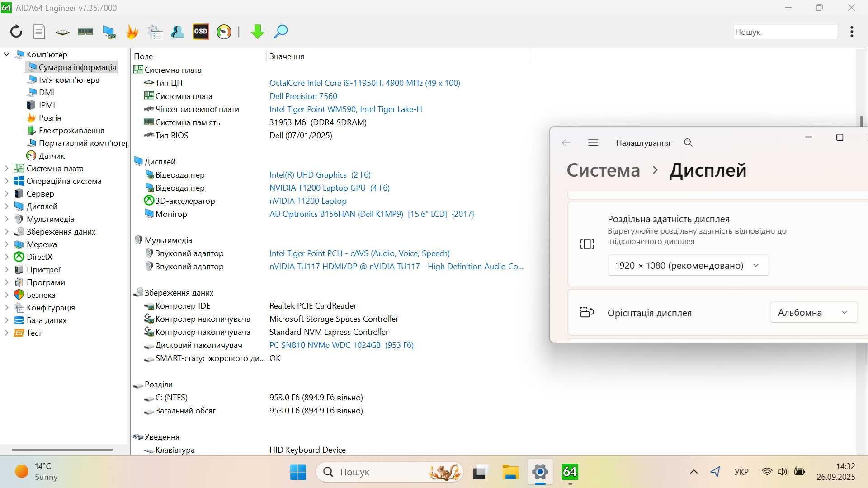This screenshot has height=488, width=868.
Task: Open the Report page icon
Action: tap(39, 32)
